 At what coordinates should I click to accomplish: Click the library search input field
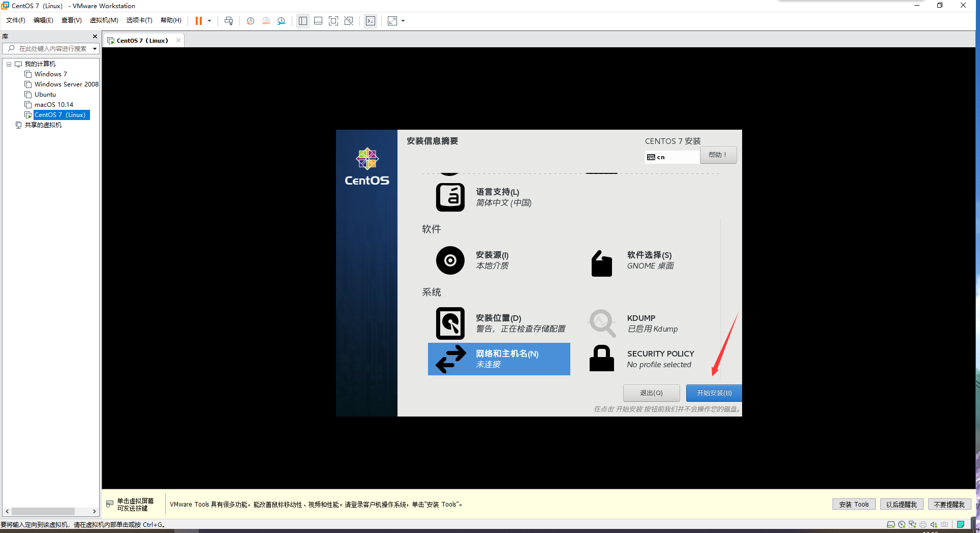click(x=53, y=49)
